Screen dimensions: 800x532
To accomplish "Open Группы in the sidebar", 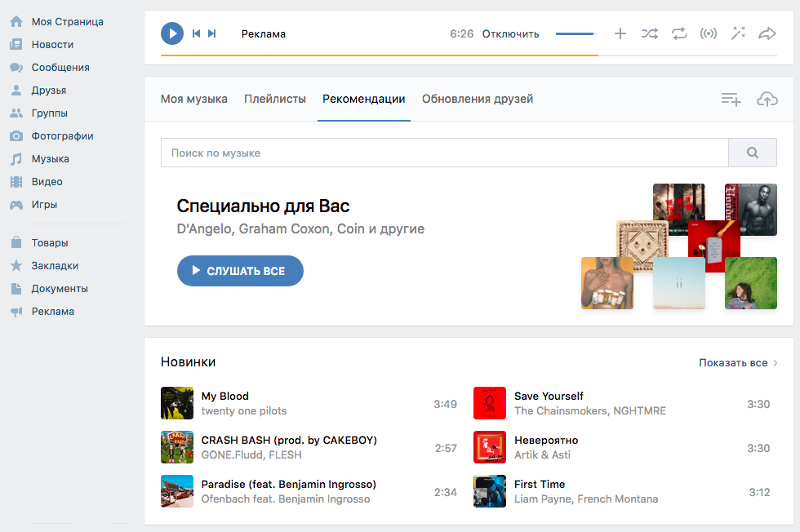I will 50,113.
